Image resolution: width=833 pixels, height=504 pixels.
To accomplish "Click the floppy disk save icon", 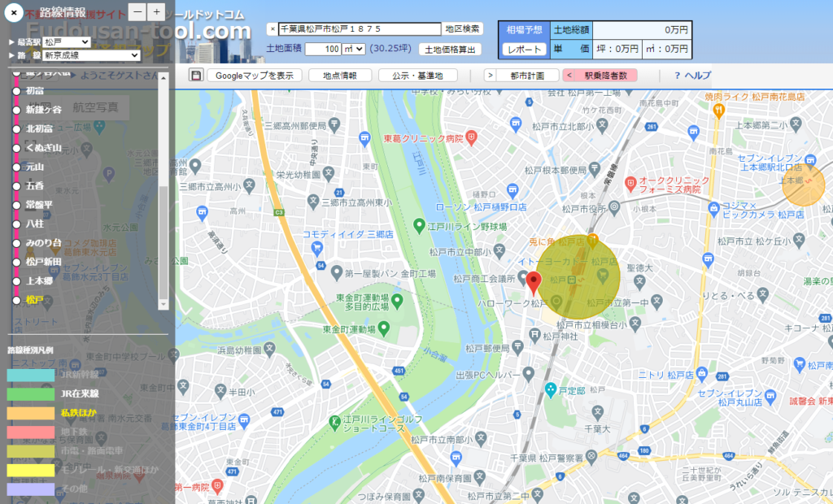I will (196, 76).
